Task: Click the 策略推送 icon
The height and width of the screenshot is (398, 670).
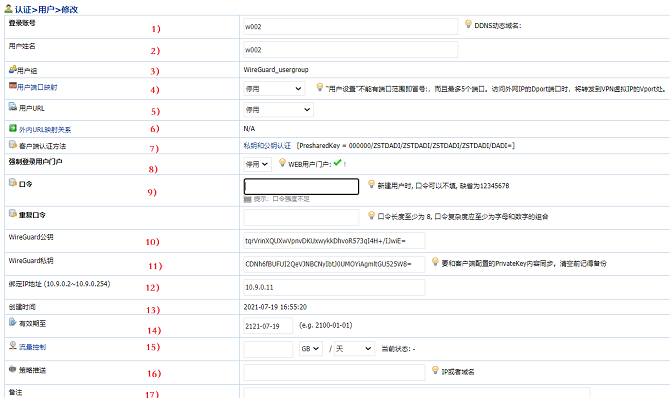Action: pos(13,369)
